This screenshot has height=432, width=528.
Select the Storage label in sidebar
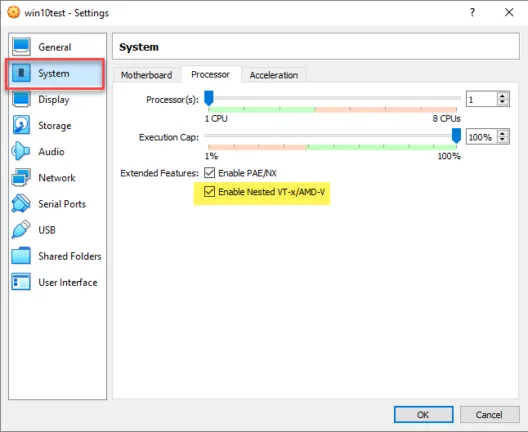(55, 126)
